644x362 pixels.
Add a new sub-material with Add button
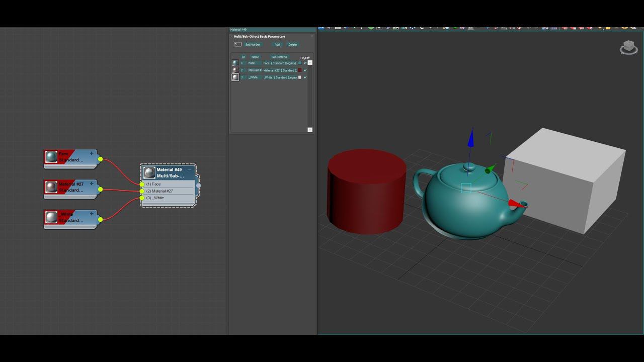point(277,44)
